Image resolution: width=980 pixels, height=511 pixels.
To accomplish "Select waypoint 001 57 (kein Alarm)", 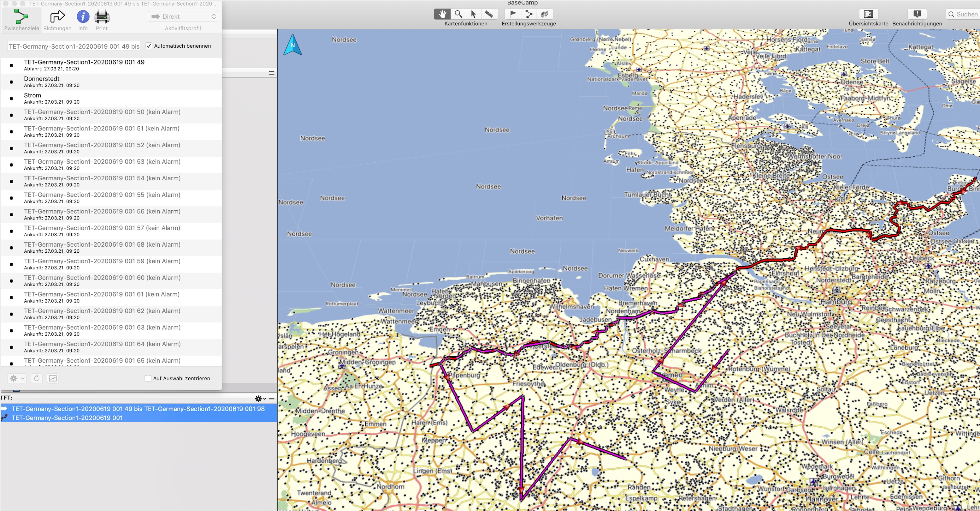I will click(111, 231).
